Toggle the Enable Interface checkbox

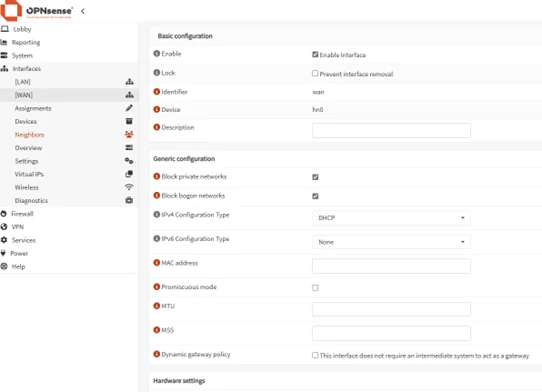tap(315, 54)
